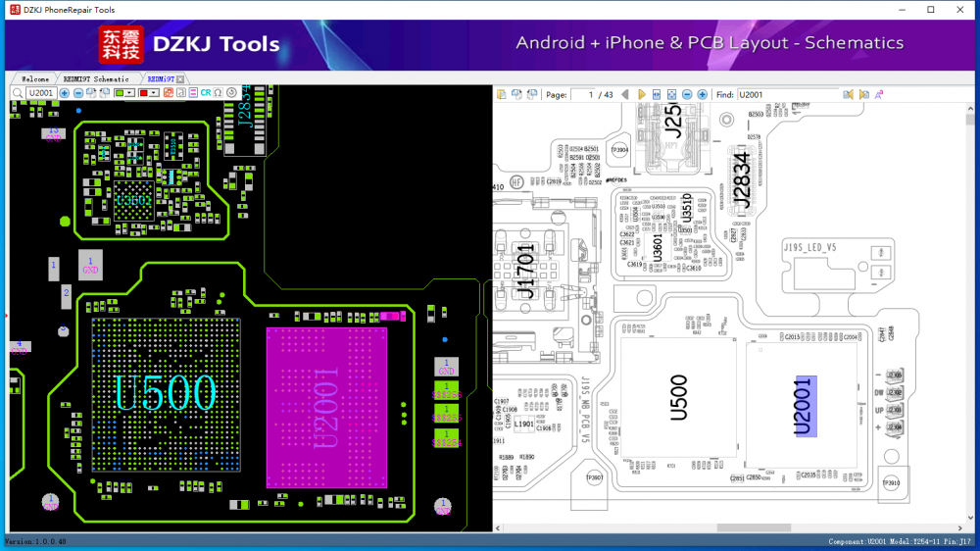Click the CR toggle in PCB toolbar
The image size is (980, 551).
(x=206, y=93)
